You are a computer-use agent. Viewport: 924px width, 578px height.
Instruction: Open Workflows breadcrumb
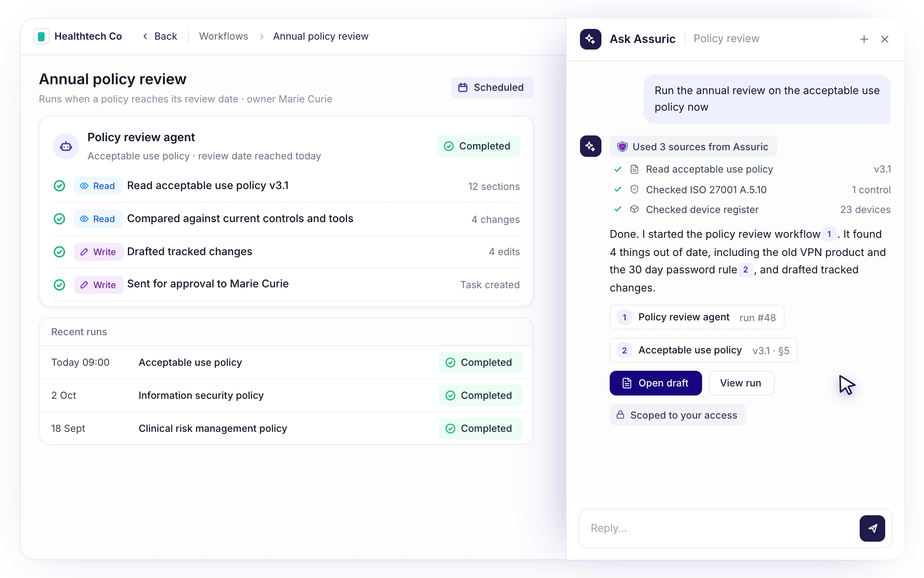tap(224, 36)
